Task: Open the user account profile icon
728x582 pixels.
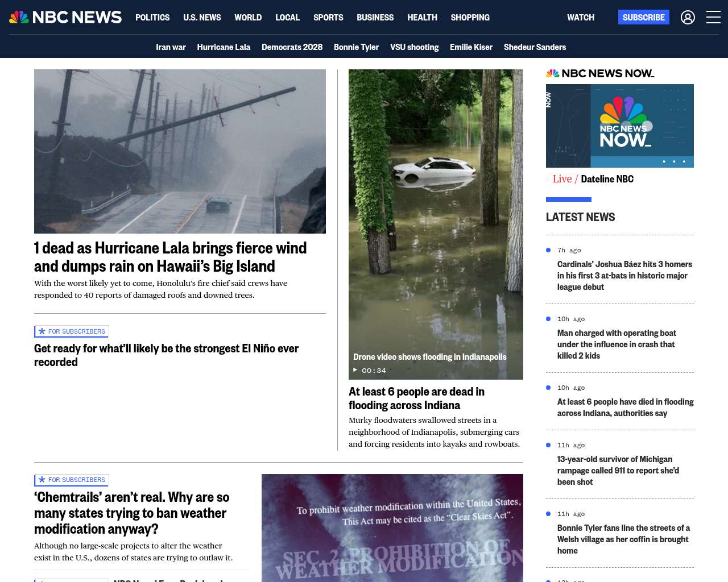Action: pos(688,18)
